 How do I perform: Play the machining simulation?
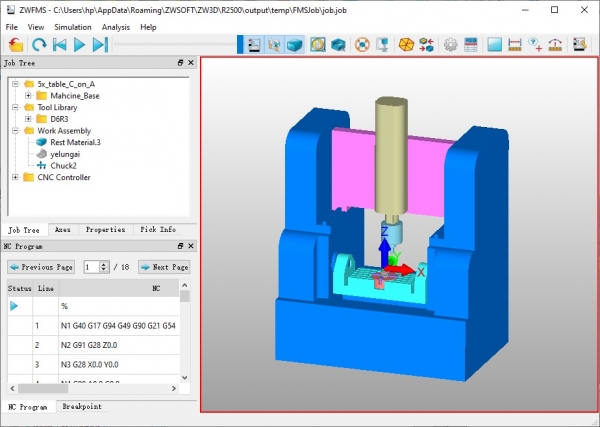[80, 44]
